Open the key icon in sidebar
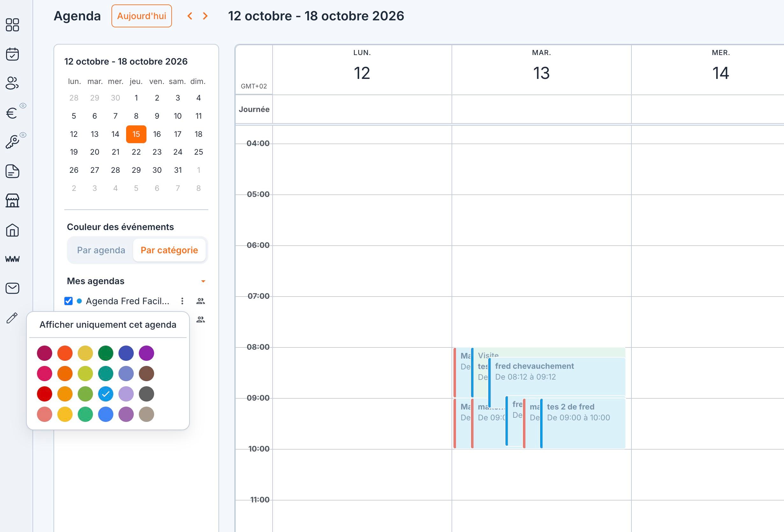 pyautogui.click(x=12, y=142)
